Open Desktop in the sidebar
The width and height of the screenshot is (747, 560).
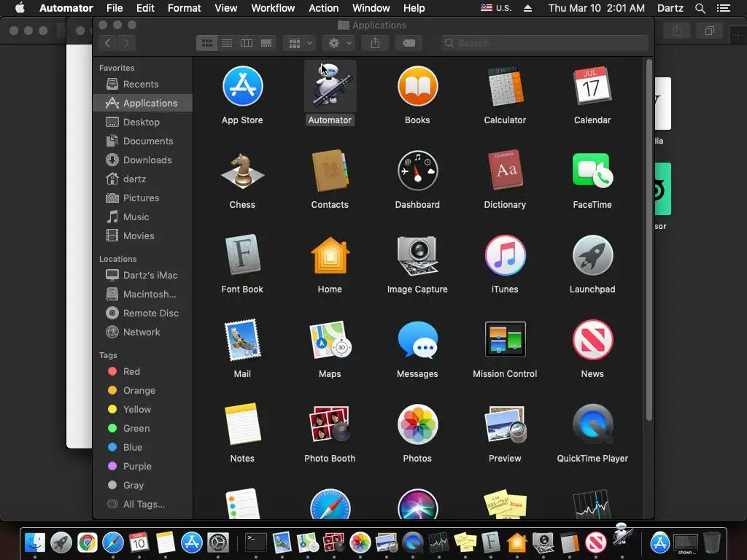click(142, 122)
